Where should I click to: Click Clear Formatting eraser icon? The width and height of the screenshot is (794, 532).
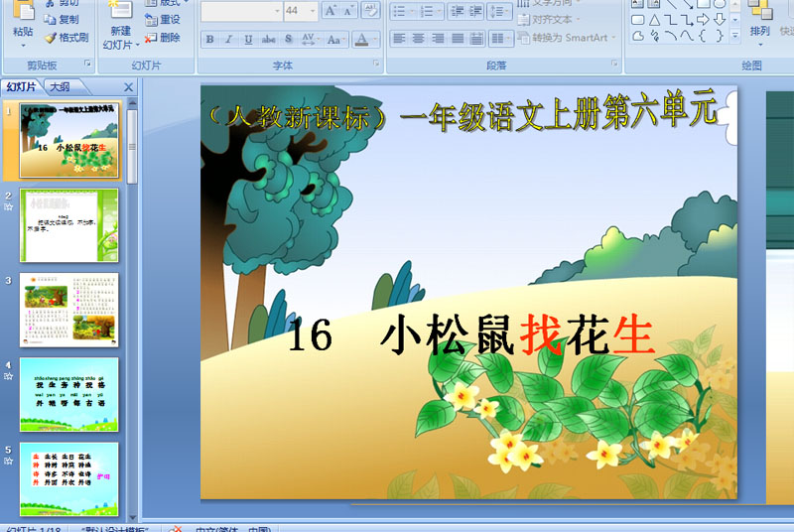pyautogui.click(x=370, y=11)
